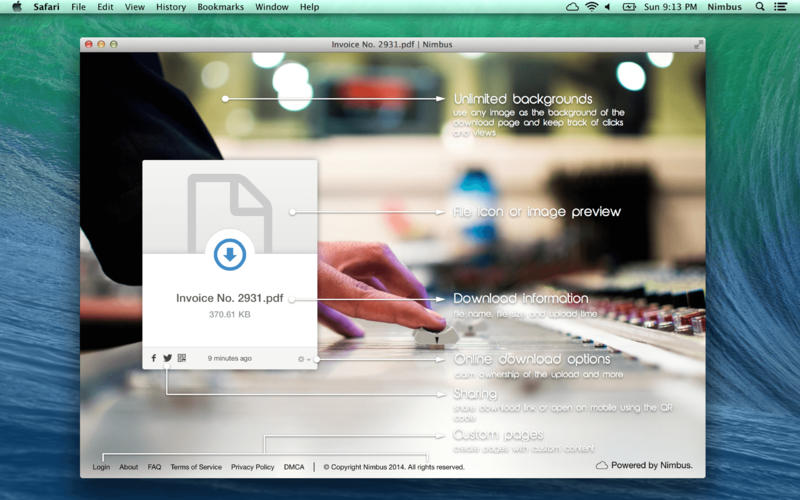Open the Notification Center list icon
Viewport: 800px width, 500px height.
780,7
